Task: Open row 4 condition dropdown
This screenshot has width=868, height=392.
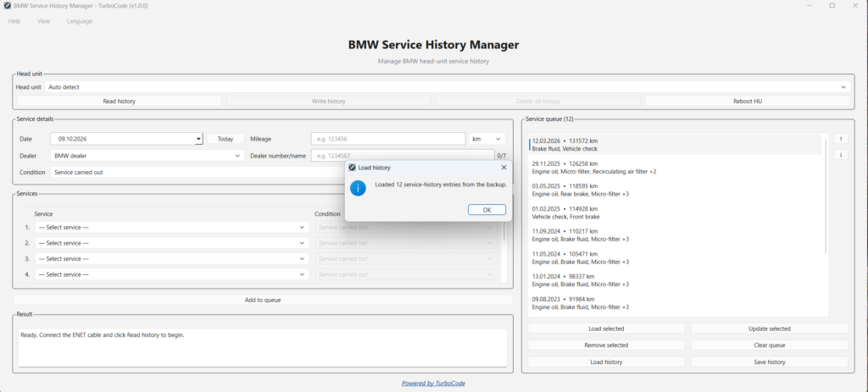Action: point(406,273)
